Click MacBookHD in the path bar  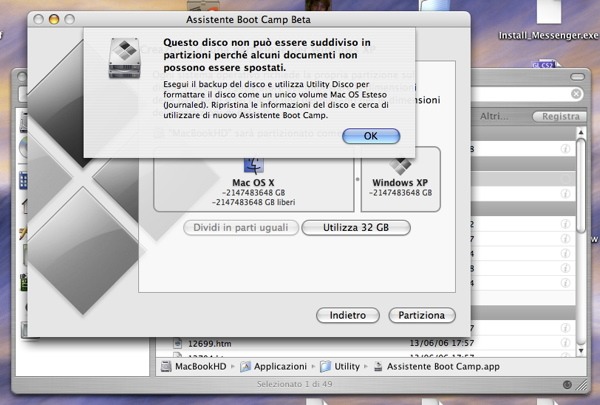tap(201, 366)
